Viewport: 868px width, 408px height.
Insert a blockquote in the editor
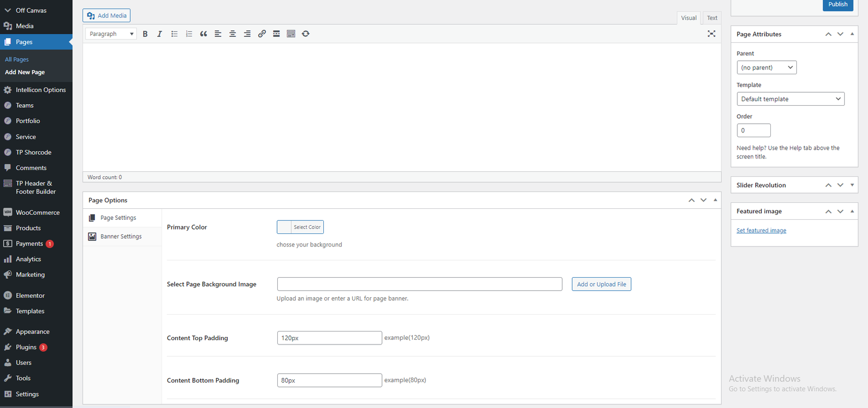click(x=203, y=34)
